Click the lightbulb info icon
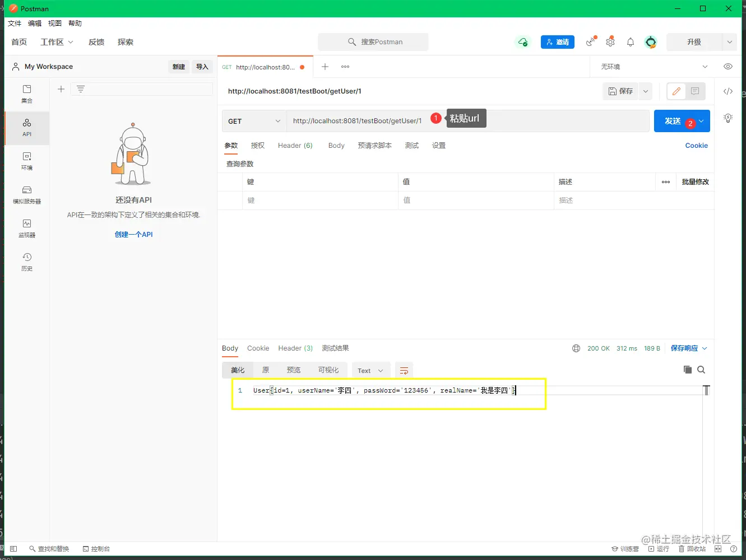The image size is (746, 560). (728, 118)
